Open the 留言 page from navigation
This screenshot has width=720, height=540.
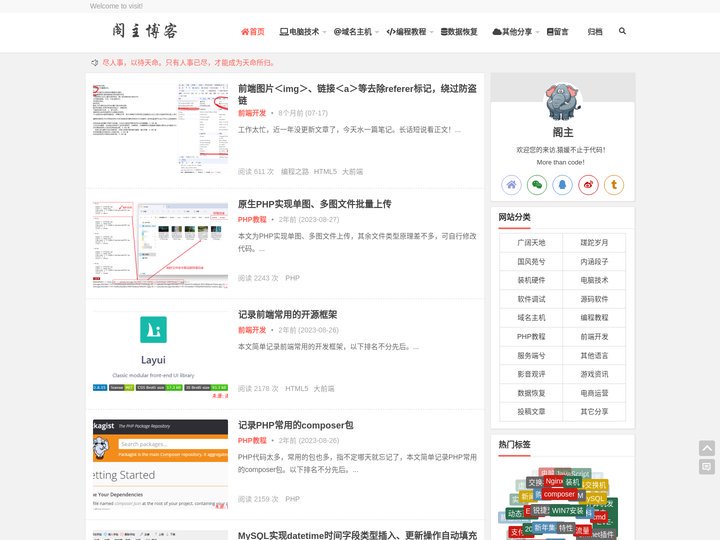(x=557, y=32)
